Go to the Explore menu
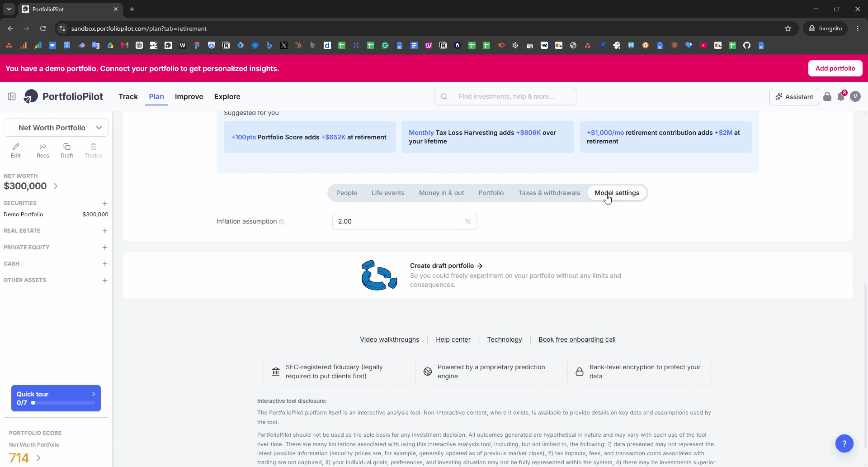The image size is (868, 467). [227, 96]
